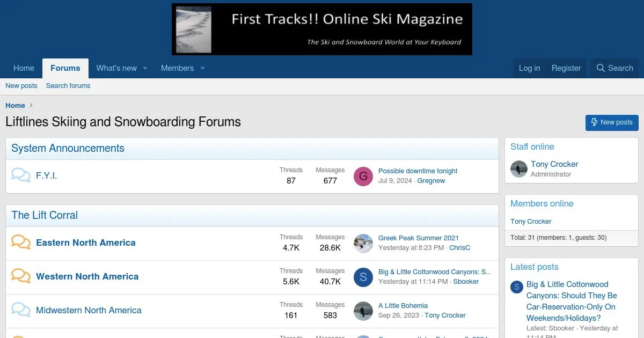Click Gregnew's pink G avatar
This screenshot has height=338, width=644.
coord(363,176)
